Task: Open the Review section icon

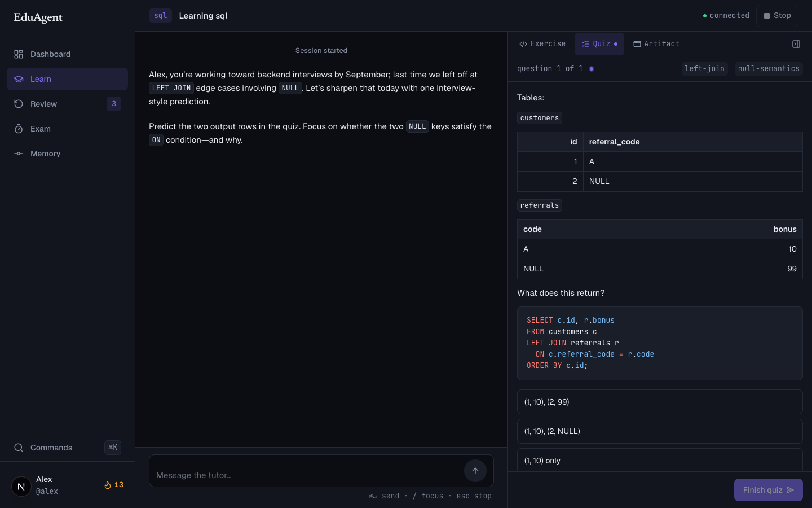Action: coord(19,104)
